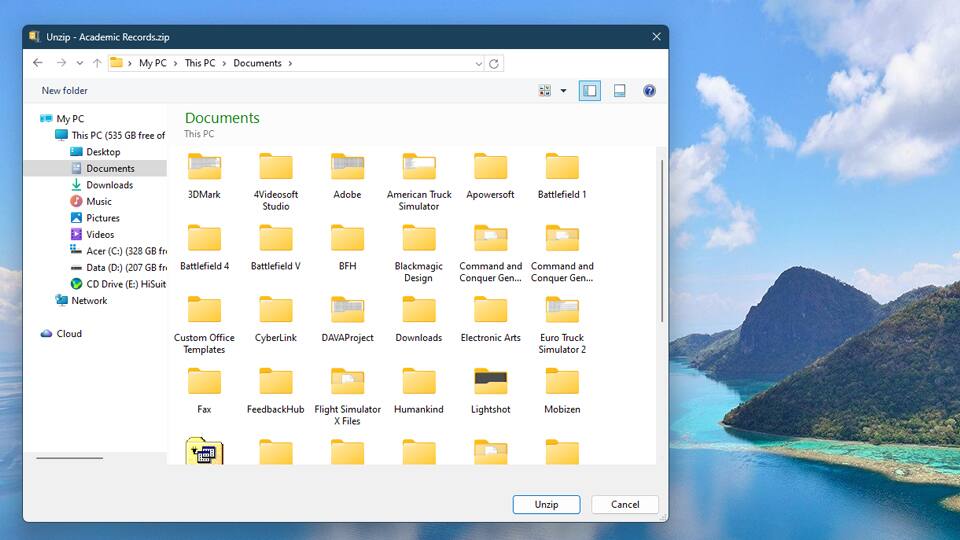The width and height of the screenshot is (960, 540).
Task: Go back with the left arrow
Action: [x=38, y=63]
